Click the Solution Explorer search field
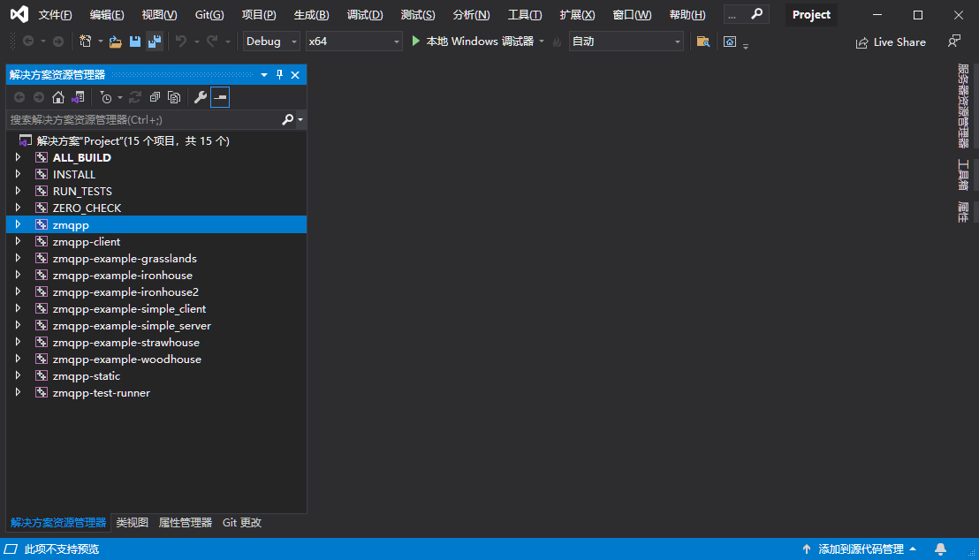The height and width of the screenshot is (560, 979). pyautogui.click(x=144, y=119)
